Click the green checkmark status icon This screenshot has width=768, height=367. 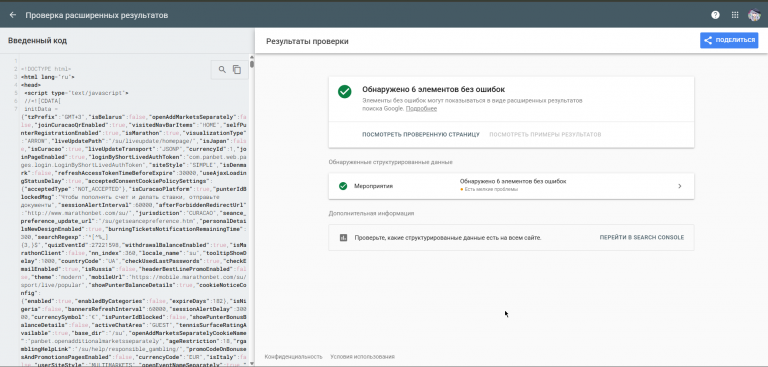pos(344,92)
